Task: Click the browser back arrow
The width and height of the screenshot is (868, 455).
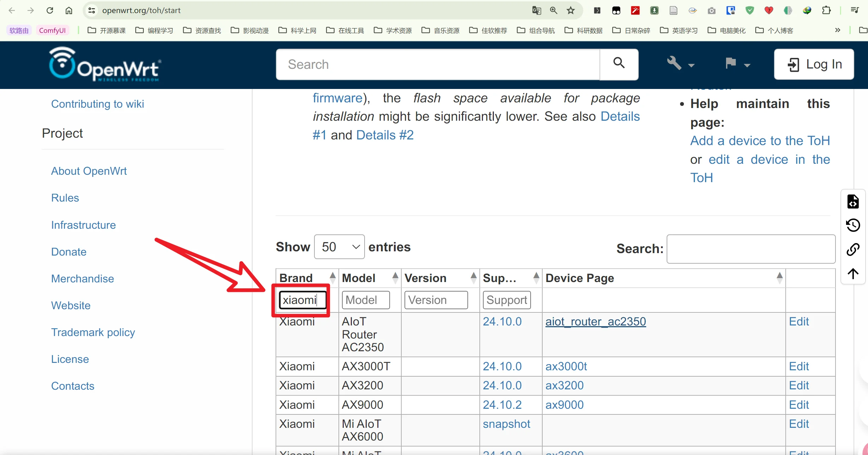Action: [12, 10]
